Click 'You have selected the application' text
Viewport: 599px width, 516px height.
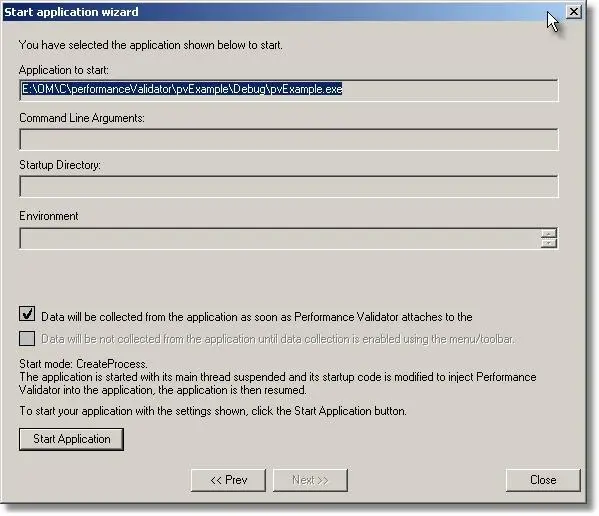point(151,45)
